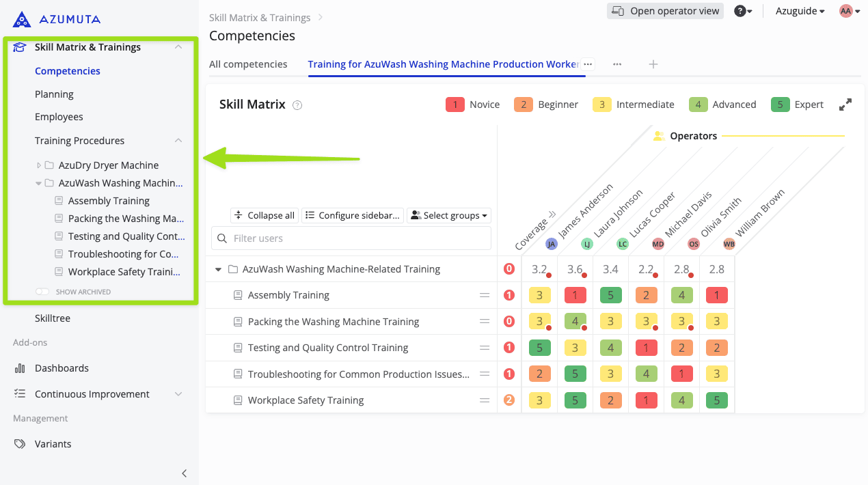
Task: Collapse the sidebar with left chevron
Action: coord(184,473)
